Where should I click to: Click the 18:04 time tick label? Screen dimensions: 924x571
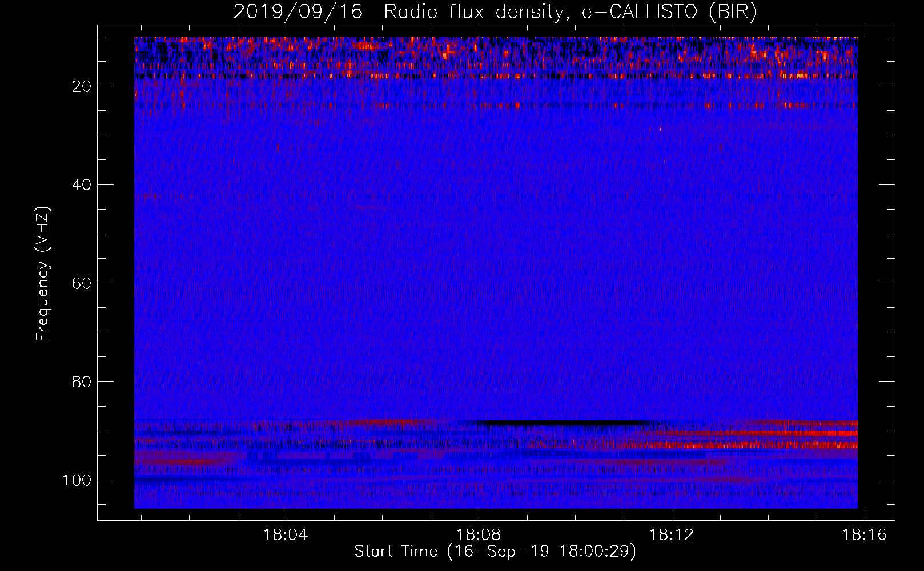point(286,535)
